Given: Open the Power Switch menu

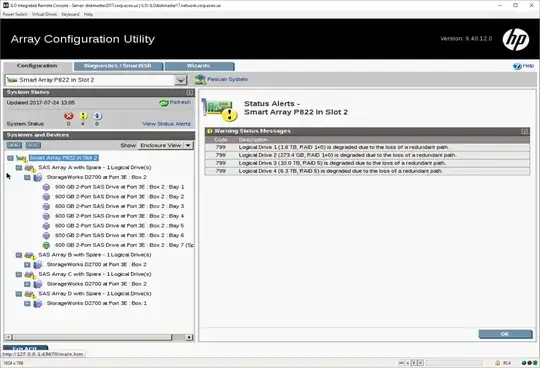Looking at the screenshot, I should tap(15, 14).
